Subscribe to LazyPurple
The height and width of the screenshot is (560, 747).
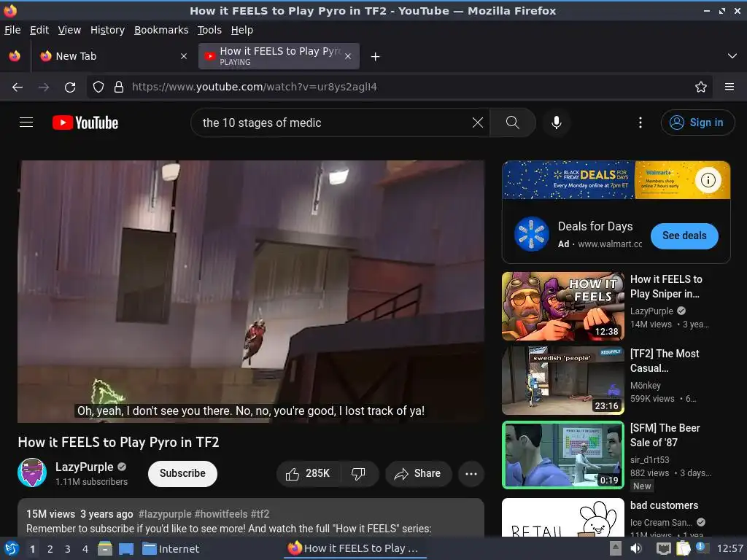tap(182, 473)
